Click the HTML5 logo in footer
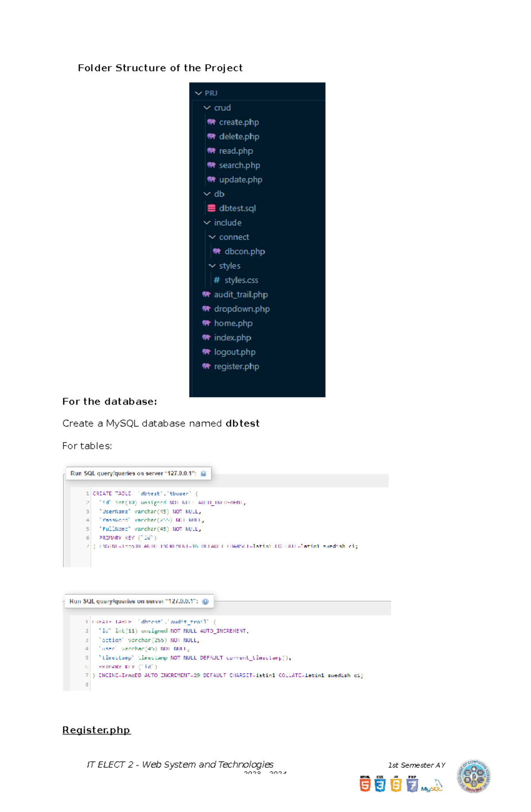The height and width of the screenshot is (812, 531). point(365,784)
